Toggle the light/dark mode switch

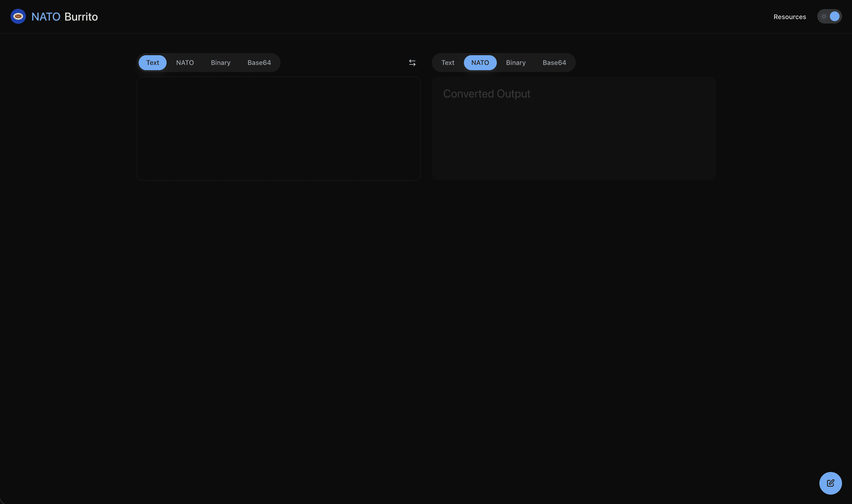pos(829,16)
